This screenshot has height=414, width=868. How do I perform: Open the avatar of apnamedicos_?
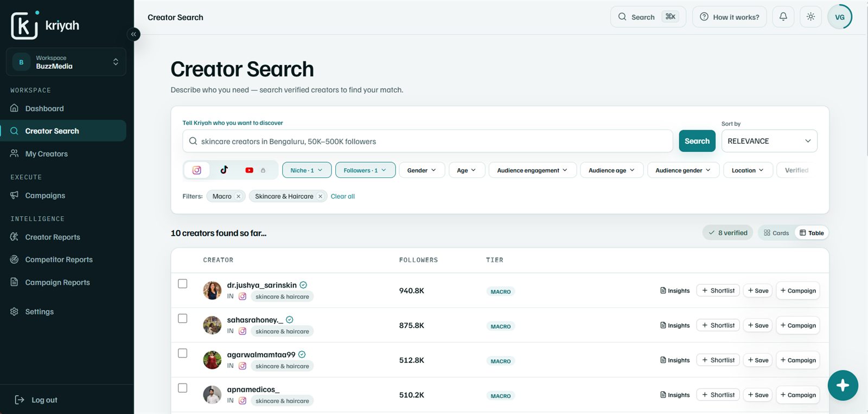tap(212, 395)
